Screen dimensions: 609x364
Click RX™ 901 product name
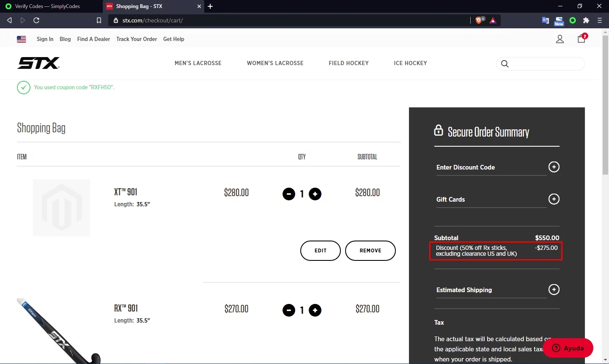(x=126, y=308)
